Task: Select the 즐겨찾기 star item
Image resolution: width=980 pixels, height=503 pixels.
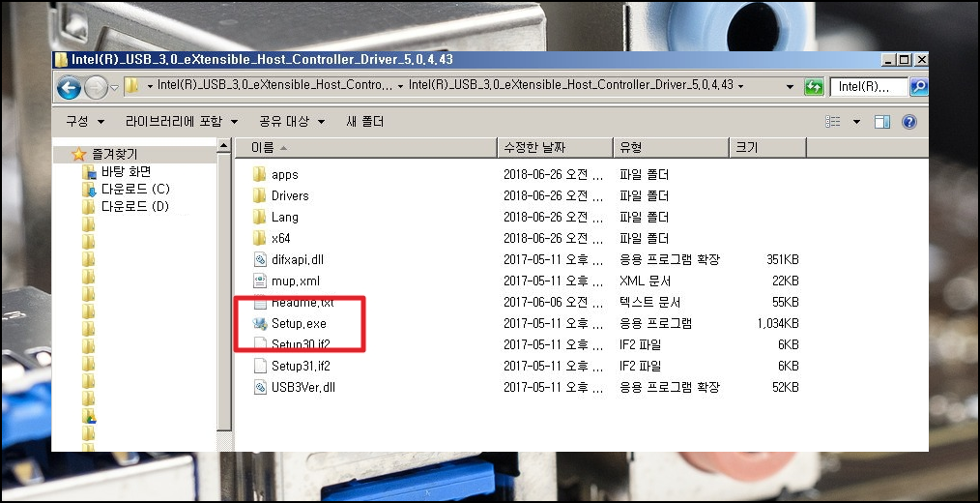Action: click(78, 154)
